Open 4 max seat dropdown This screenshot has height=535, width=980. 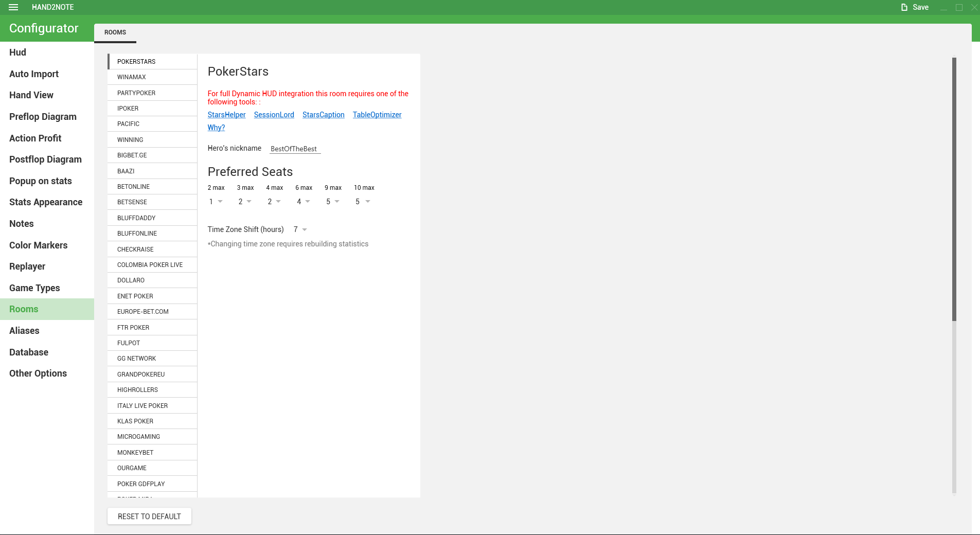[x=274, y=202]
